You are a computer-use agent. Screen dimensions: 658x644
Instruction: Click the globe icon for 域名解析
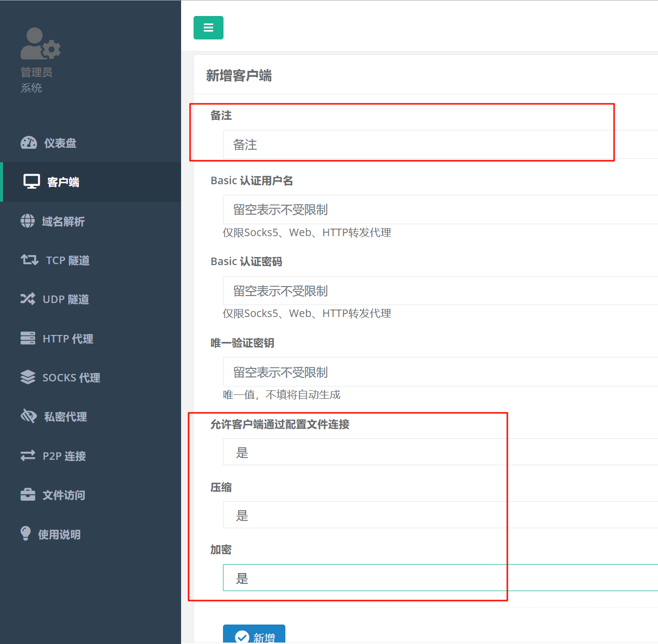click(x=27, y=221)
